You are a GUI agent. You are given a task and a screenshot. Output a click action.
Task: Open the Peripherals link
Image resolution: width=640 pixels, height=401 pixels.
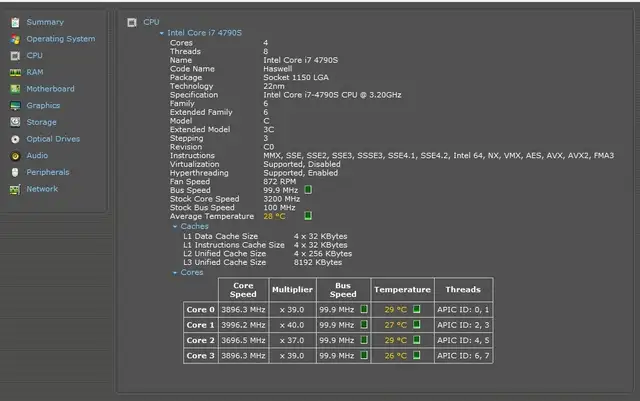tap(48, 172)
